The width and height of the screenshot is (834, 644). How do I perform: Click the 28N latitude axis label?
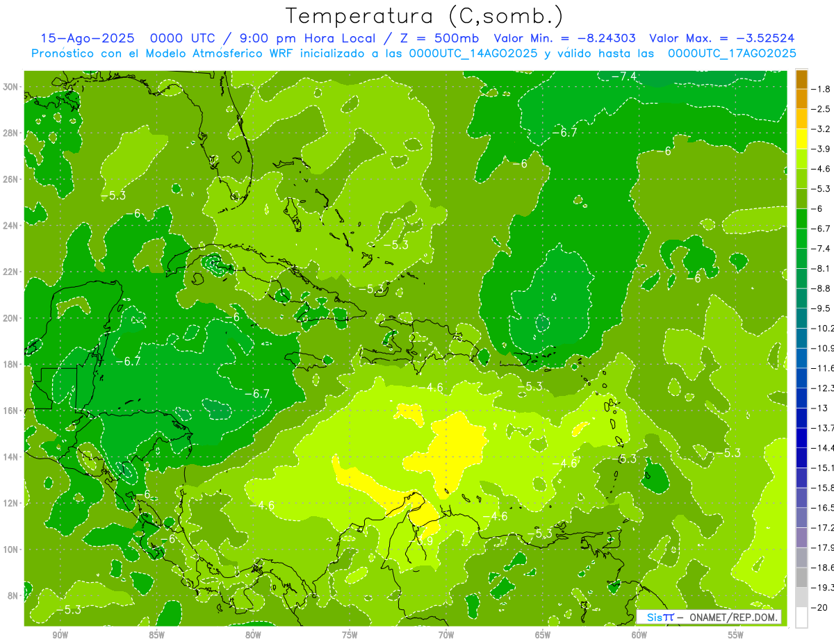(x=12, y=133)
